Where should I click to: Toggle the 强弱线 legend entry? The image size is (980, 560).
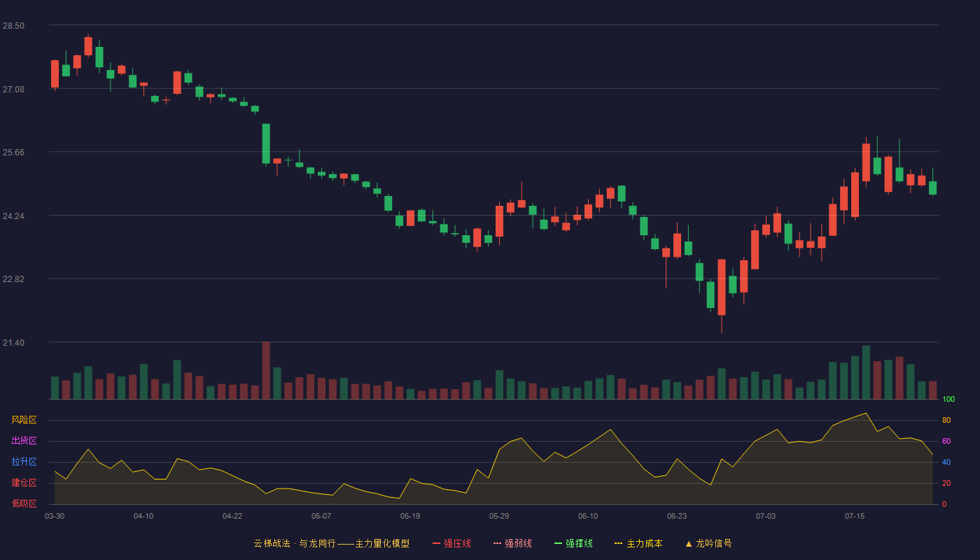[x=512, y=543]
